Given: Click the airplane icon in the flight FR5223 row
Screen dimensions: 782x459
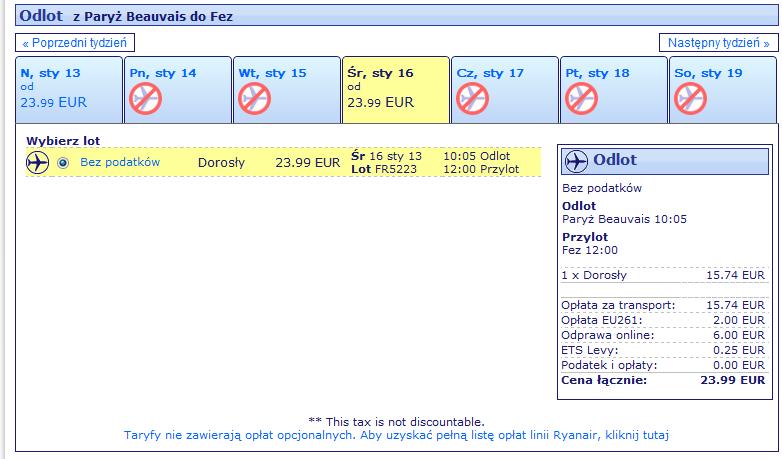Looking at the screenshot, I should point(37,163).
